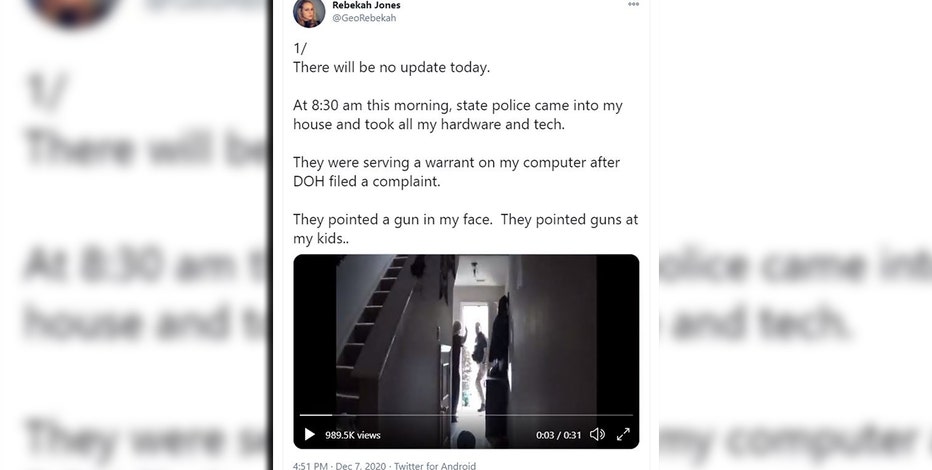This screenshot has height=470, width=932.
Task: Open the Rebekah Jones display name link
Action: coord(366,5)
